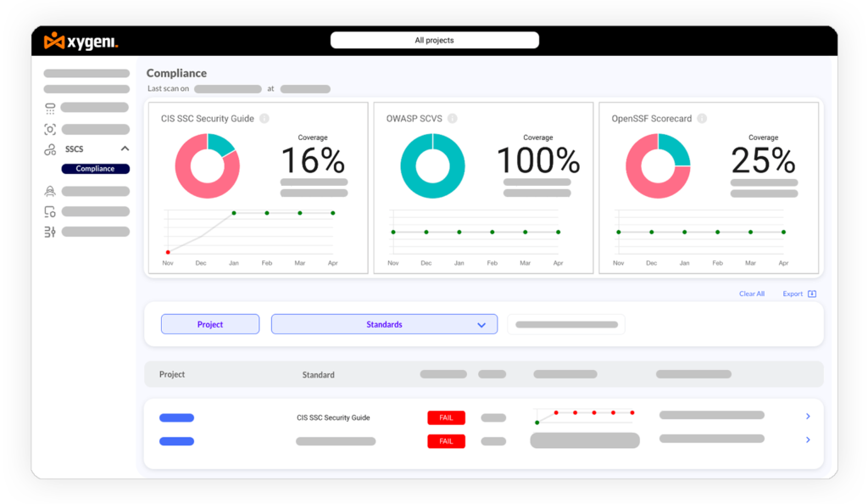Click the Xygeni logo
This screenshot has height=504, width=868.
[x=81, y=41]
